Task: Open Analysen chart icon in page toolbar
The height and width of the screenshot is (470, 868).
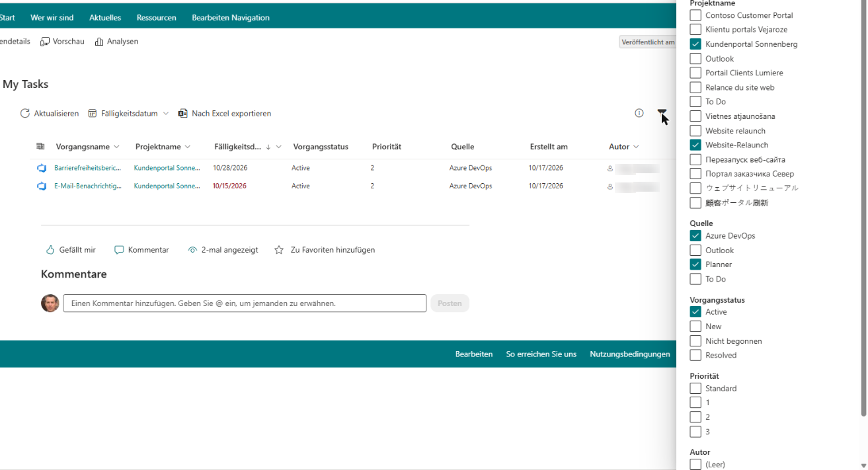Action: (x=99, y=42)
